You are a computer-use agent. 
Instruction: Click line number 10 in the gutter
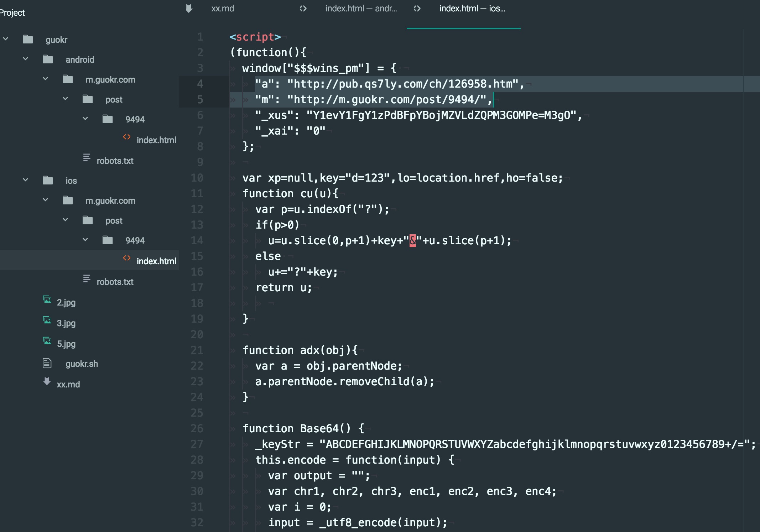coord(197,178)
